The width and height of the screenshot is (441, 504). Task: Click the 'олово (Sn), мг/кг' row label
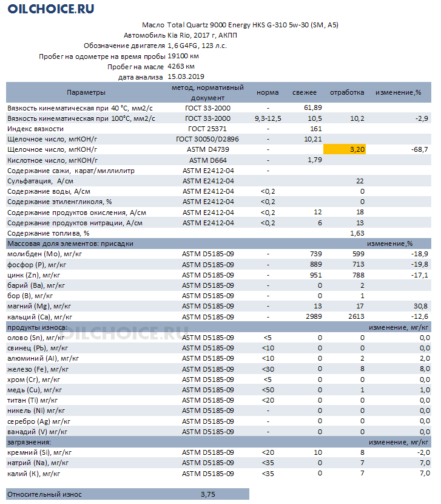pos(36,338)
